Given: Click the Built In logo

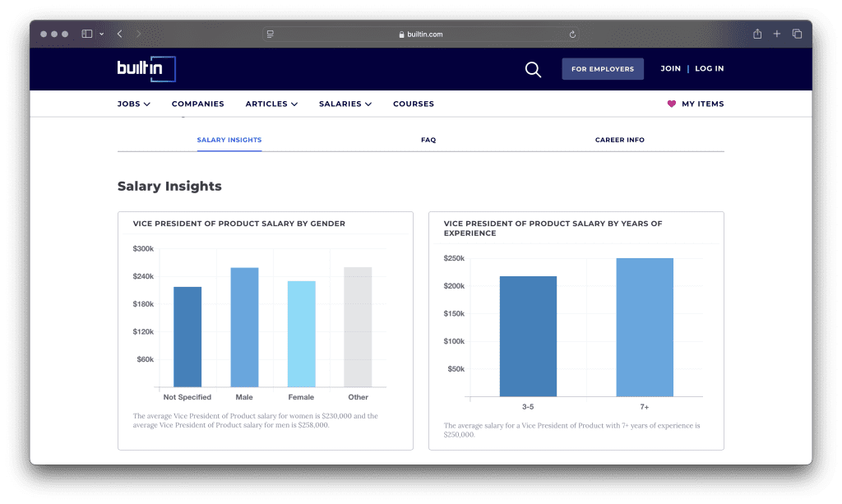Looking at the screenshot, I should (x=146, y=69).
